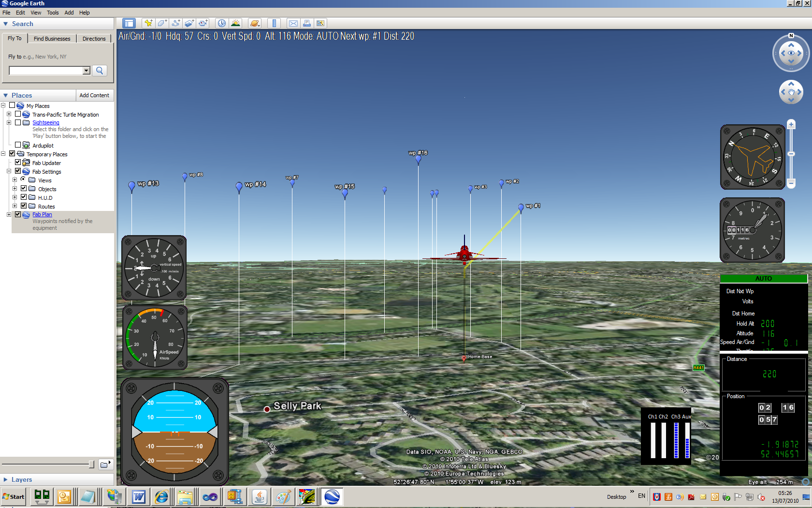This screenshot has width=812, height=508.
Task: Select the Views radio button
Action: [23, 179]
